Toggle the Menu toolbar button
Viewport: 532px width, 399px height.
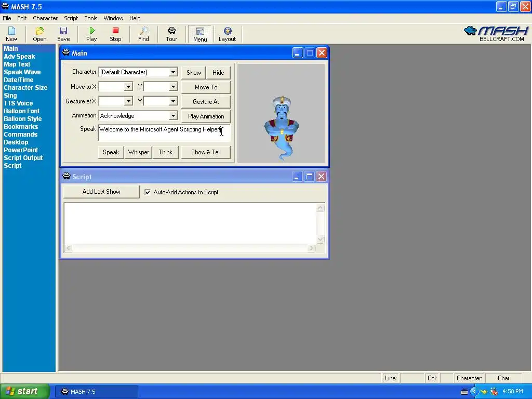click(200, 34)
